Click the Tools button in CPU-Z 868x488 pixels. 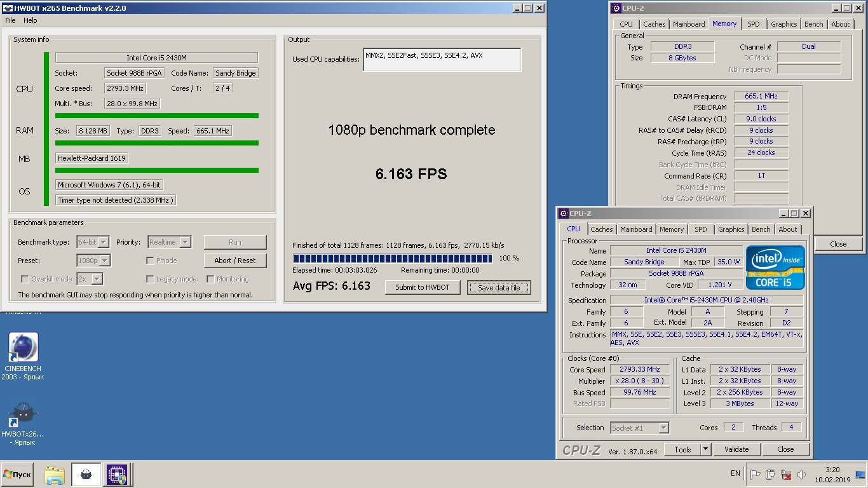pos(683,449)
